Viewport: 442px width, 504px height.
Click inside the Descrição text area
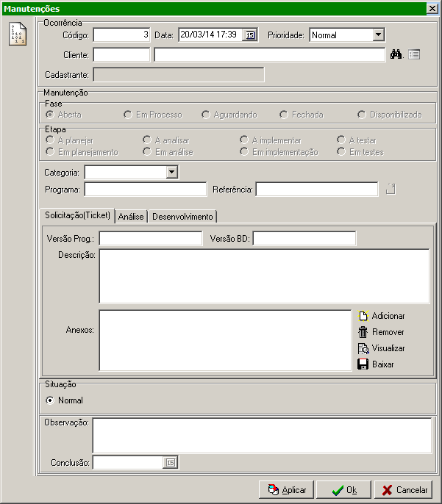[263, 276]
